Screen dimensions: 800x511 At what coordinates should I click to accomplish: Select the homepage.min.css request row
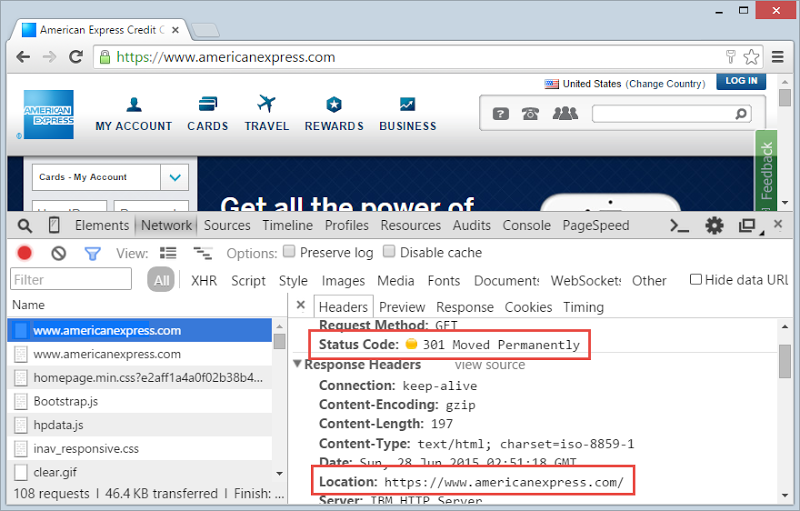140,378
